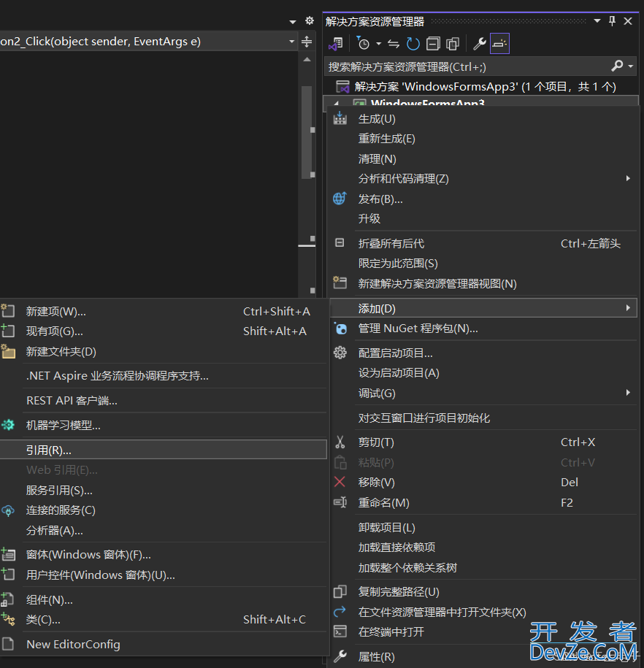Expand the 调试(G) submenu
Screen dimensions: 644x668
(x=483, y=393)
